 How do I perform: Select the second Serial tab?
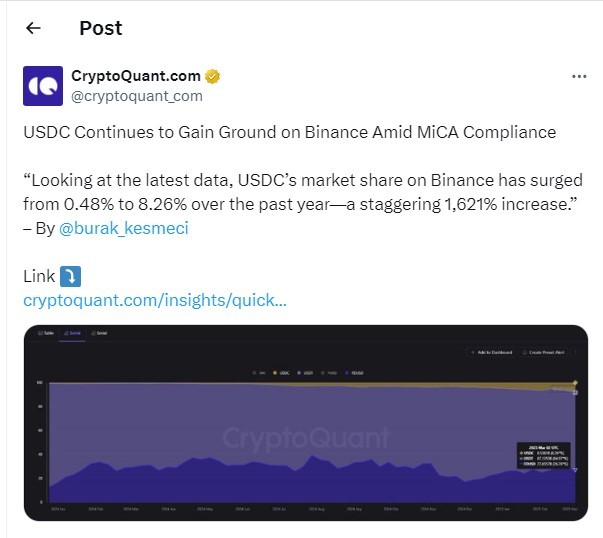click(99, 333)
